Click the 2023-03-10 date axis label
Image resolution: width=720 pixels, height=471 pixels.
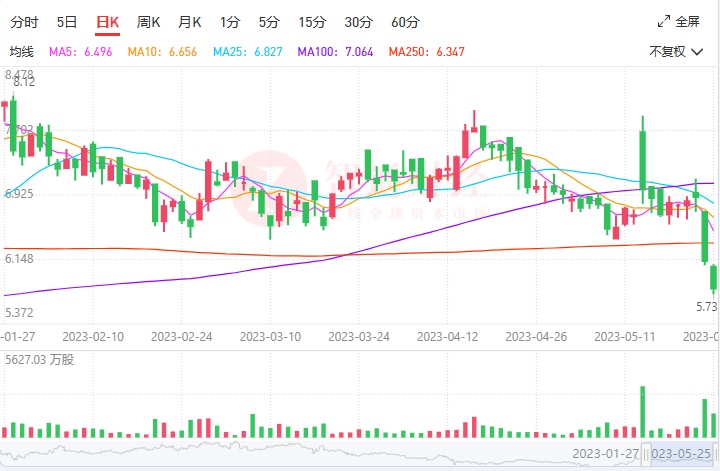pos(270,337)
